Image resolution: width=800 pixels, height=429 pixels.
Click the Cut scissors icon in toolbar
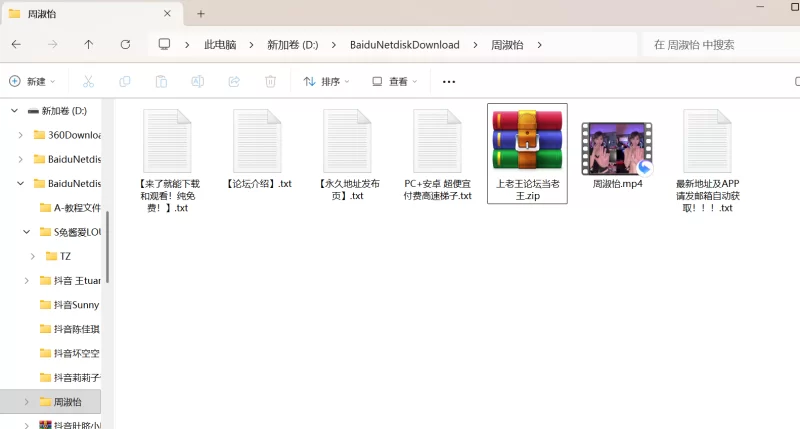(88, 82)
